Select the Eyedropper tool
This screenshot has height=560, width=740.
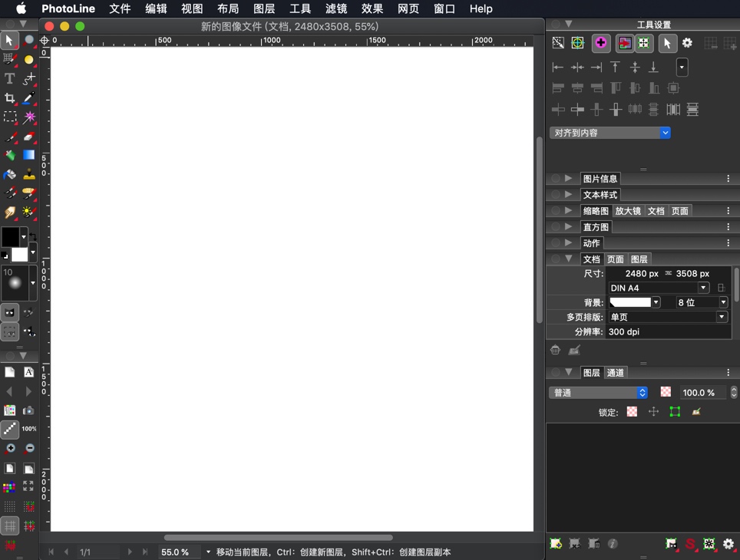pyautogui.click(x=28, y=97)
